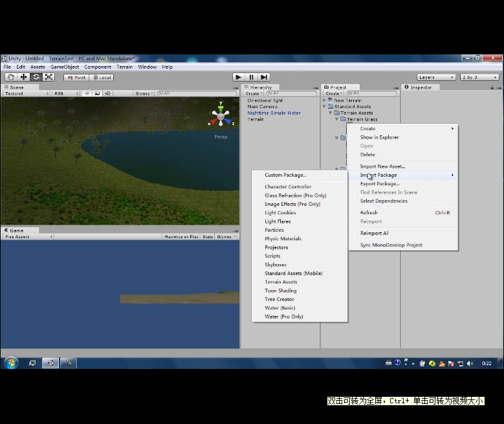The width and height of the screenshot is (504, 424).
Task: Select Terrain in Hierarchy
Action: pos(255,119)
